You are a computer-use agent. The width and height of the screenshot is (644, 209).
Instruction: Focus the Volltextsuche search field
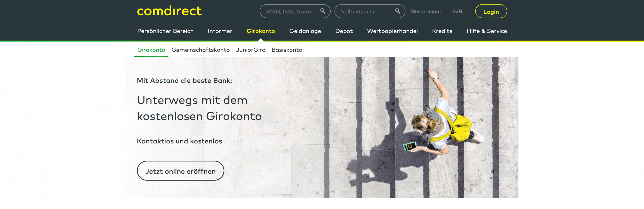pos(370,11)
